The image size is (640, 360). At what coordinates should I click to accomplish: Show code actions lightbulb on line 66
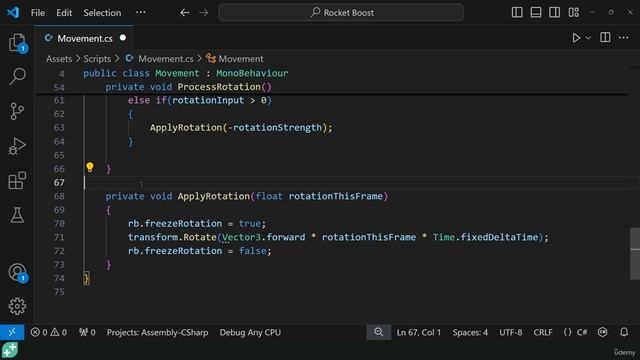pyautogui.click(x=90, y=167)
